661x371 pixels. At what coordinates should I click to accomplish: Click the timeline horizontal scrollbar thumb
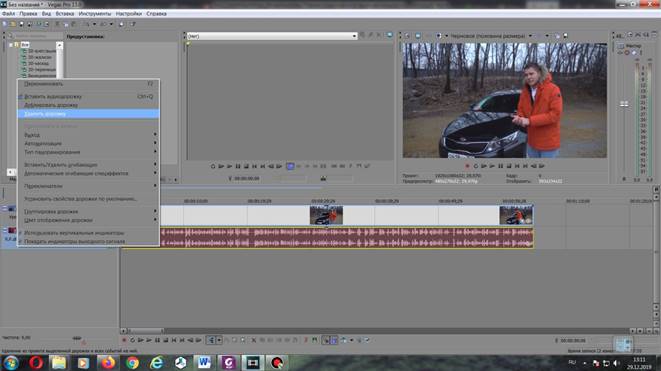pyautogui.click(x=146, y=331)
